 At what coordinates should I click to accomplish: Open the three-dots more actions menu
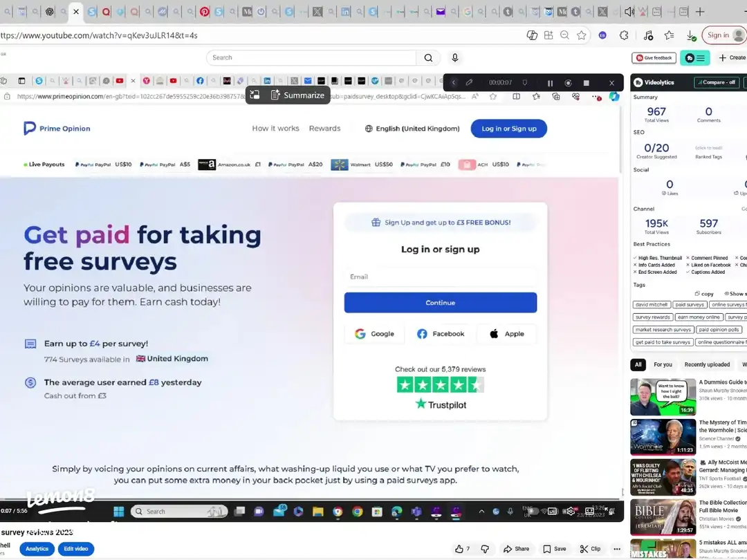(617, 548)
